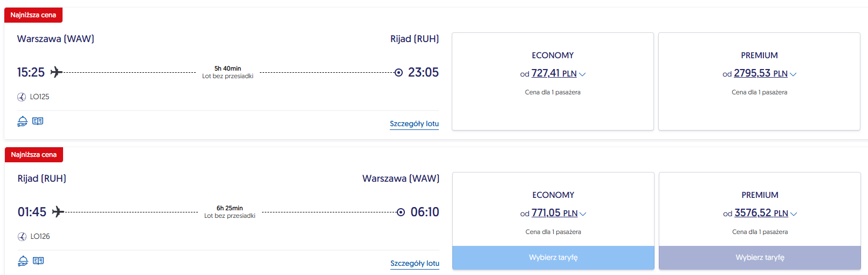
Task: Select the Economy fare card for flight LO125
Action: [553, 81]
